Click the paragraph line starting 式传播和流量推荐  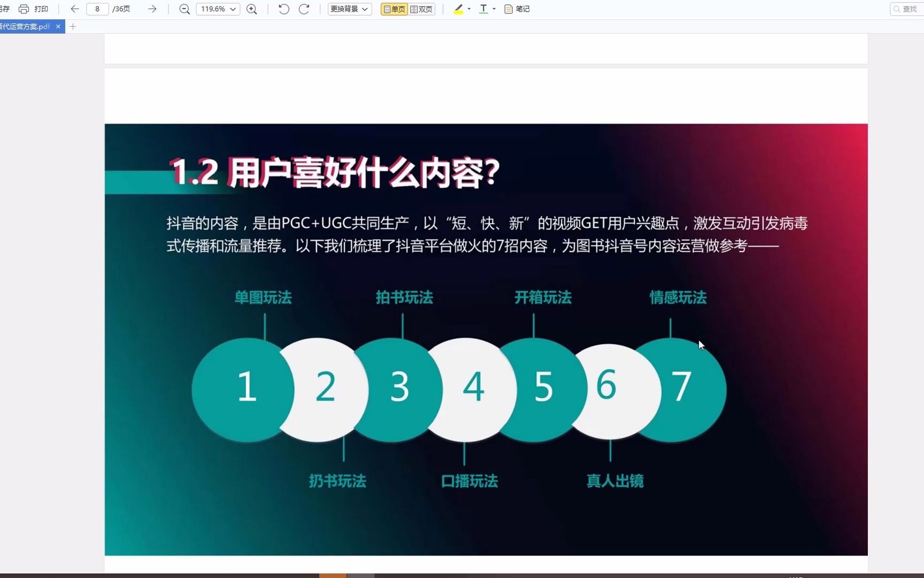tap(473, 246)
